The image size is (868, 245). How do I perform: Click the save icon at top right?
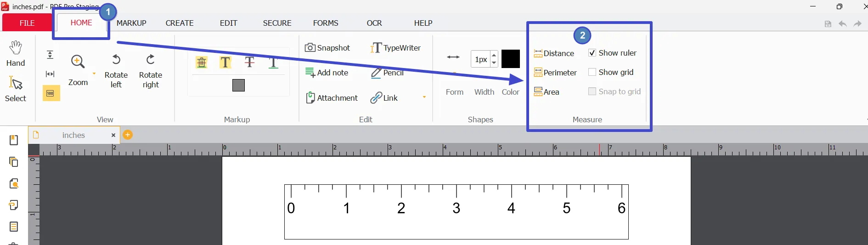click(x=828, y=24)
